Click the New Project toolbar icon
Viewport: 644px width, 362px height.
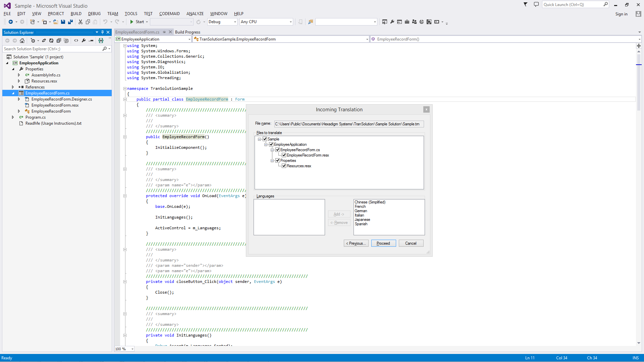[x=32, y=22]
